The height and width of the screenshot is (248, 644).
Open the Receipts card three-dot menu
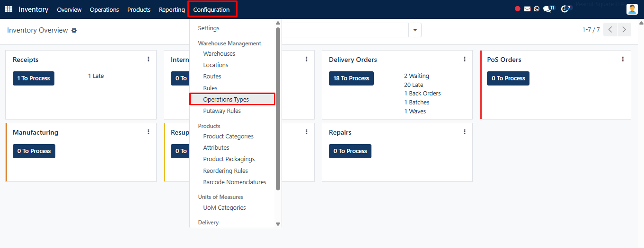click(148, 59)
